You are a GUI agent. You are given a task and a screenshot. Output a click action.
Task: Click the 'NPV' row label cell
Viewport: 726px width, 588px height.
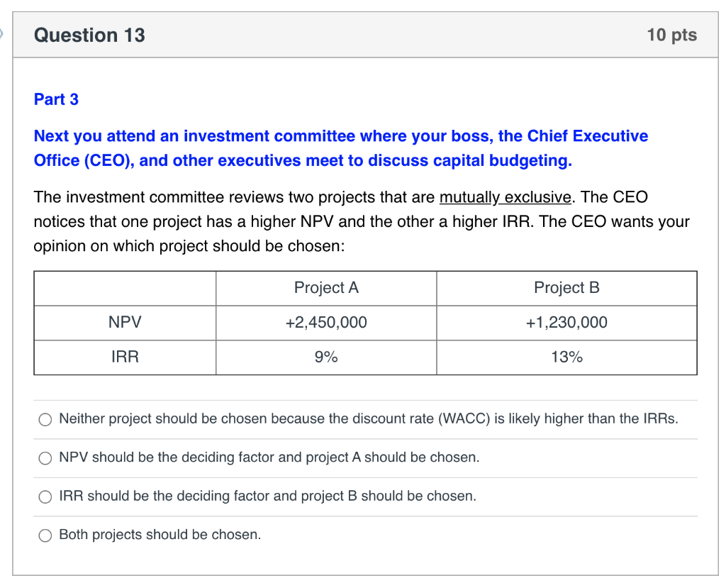125,323
